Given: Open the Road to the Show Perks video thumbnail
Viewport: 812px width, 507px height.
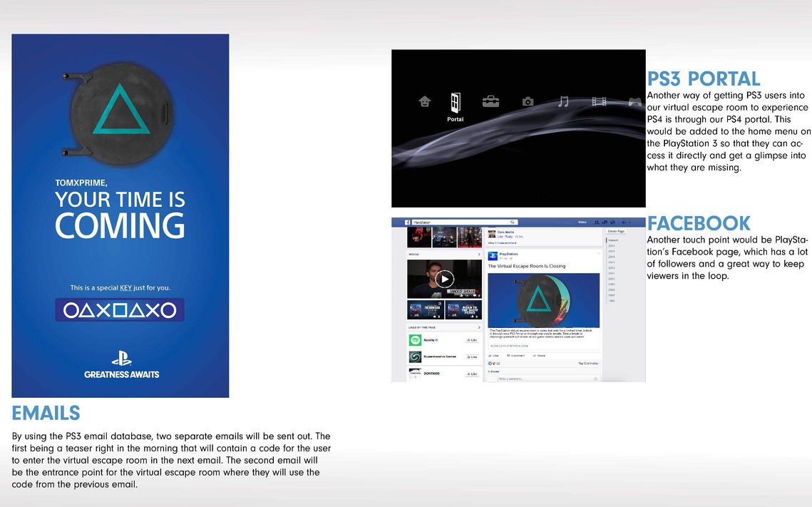Looking at the screenshot, I should [463, 309].
